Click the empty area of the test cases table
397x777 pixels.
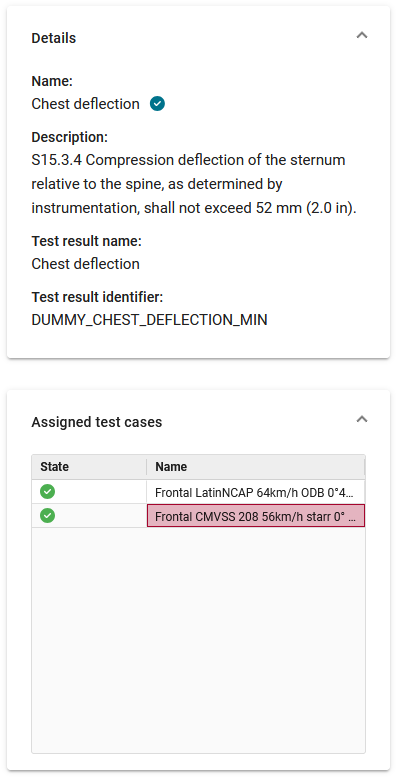[x=198, y=639]
